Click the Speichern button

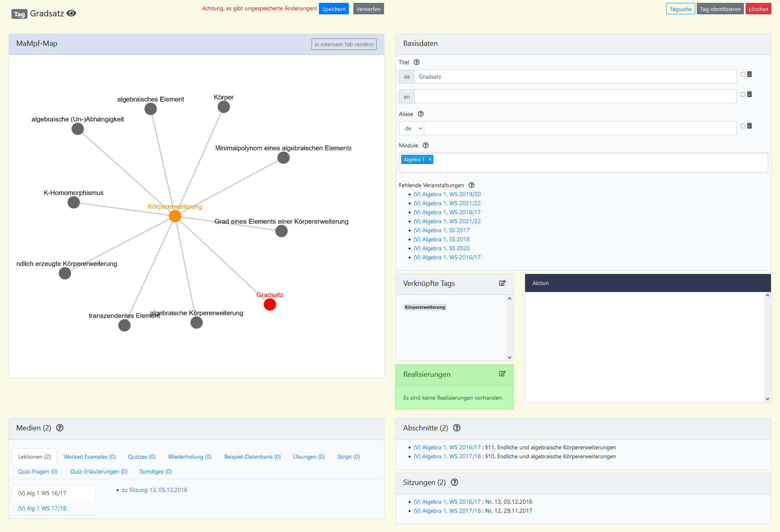tap(334, 9)
